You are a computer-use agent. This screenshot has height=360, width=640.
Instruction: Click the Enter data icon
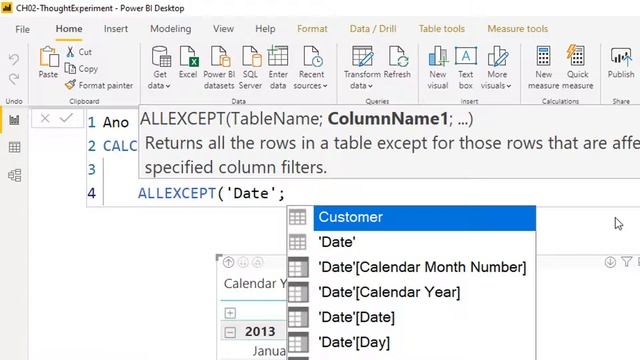(278, 56)
